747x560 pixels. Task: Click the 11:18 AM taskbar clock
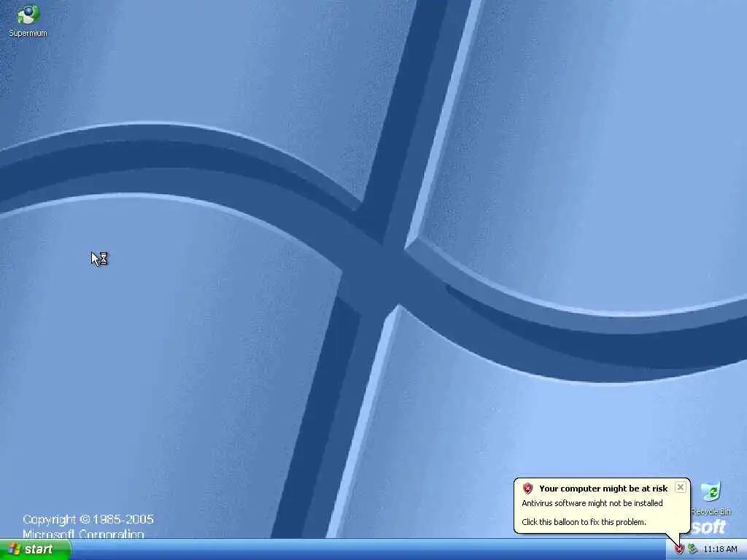pos(720,550)
